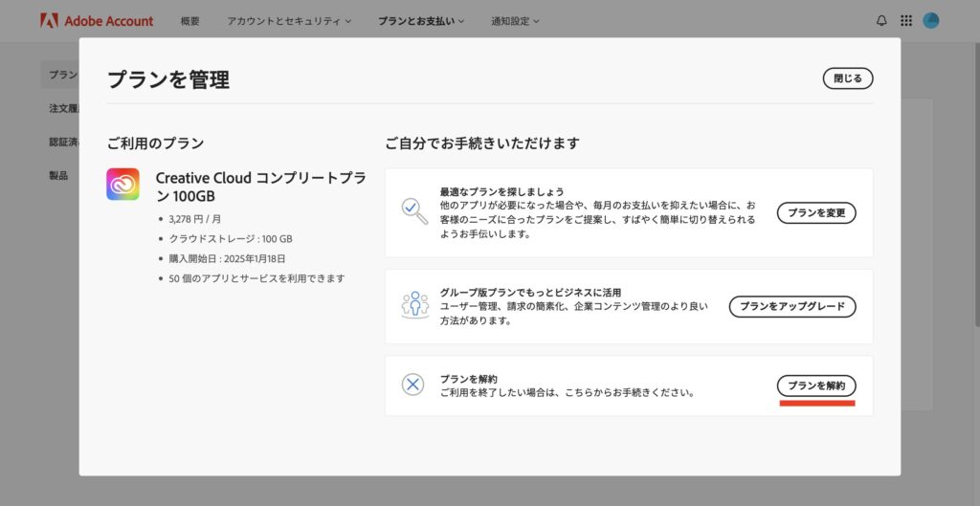
Task: Expand アカウントとセキュリティ dropdown
Action: tap(289, 20)
